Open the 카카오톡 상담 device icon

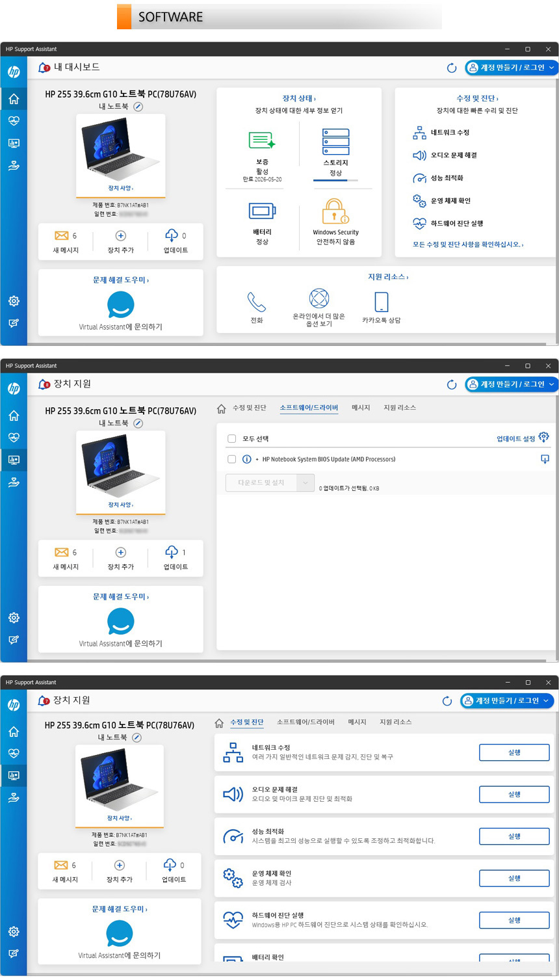[x=382, y=302]
